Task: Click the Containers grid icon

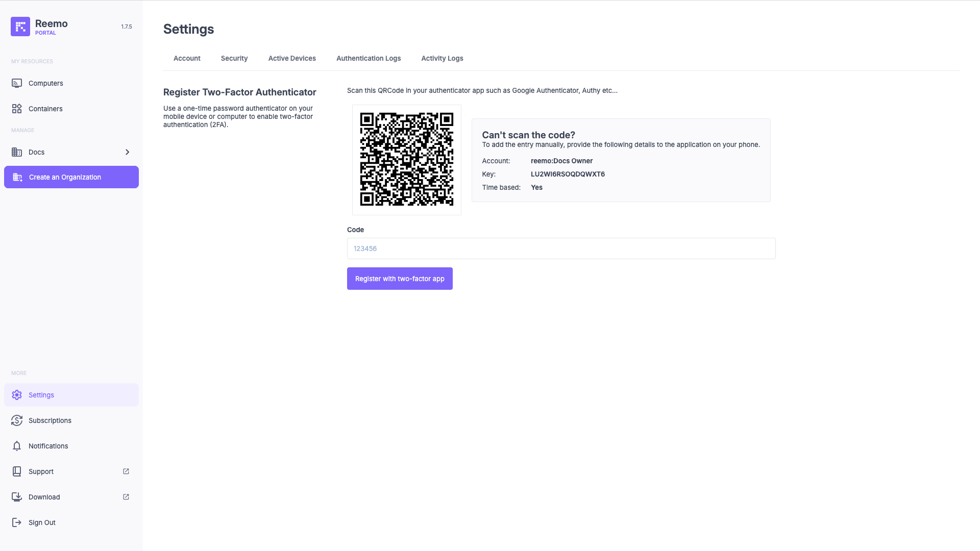Action: [x=17, y=109]
